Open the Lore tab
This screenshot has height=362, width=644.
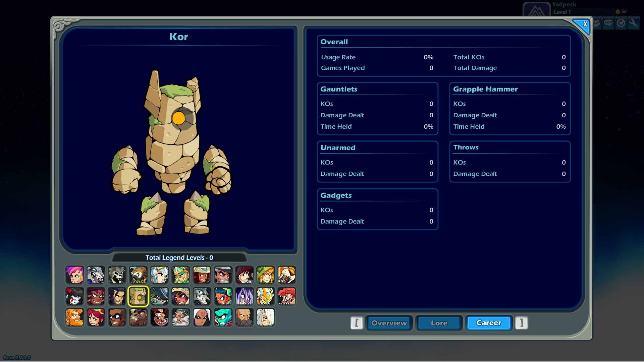tap(439, 323)
